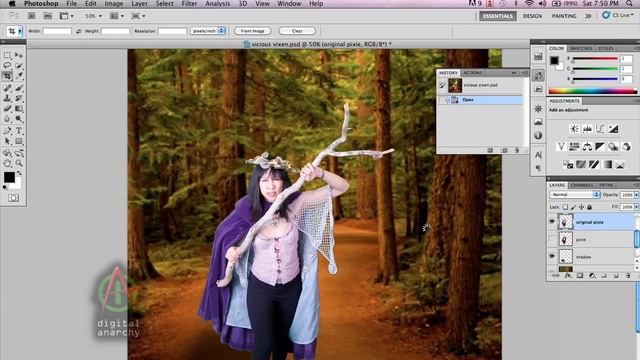Toggle Quick Mask mode
This screenshot has width=640, height=360.
coord(13,198)
